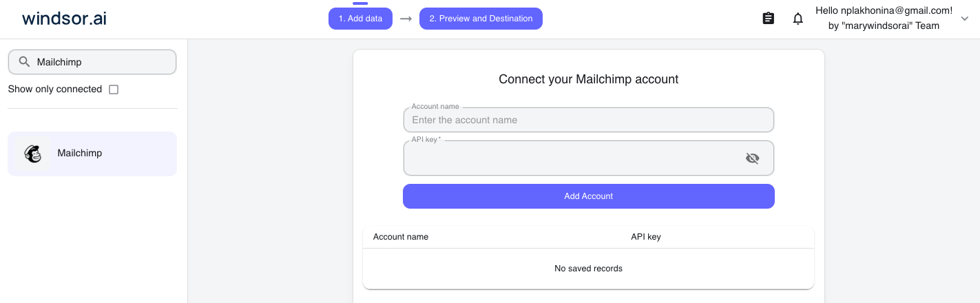This screenshot has width=980, height=303.
Task: Open the clipboard tasks icon
Action: click(x=769, y=19)
